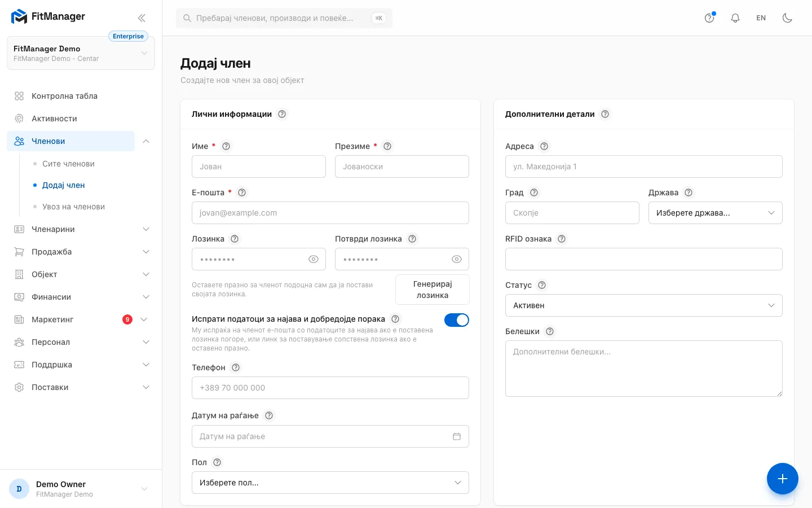Click the help icon beside Телефон label
812x508 pixels.
tap(236, 367)
